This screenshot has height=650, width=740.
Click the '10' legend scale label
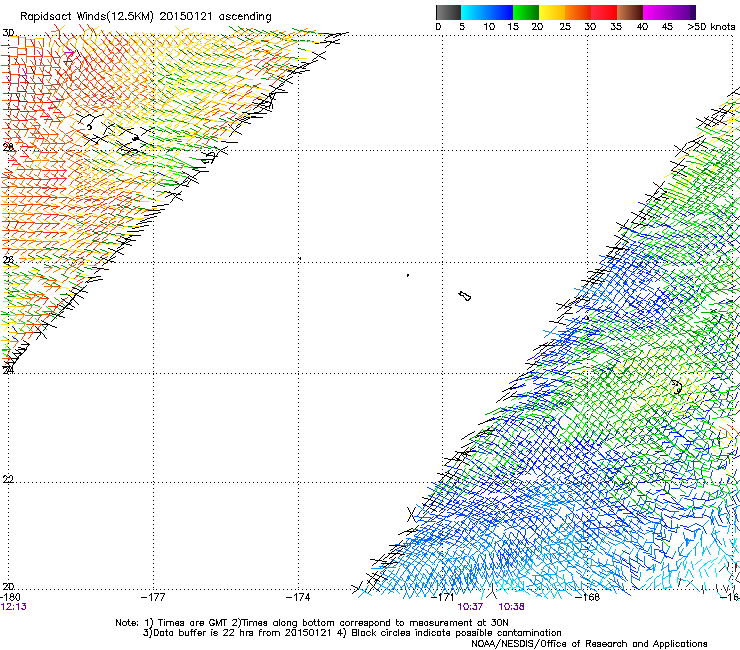click(489, 27)
